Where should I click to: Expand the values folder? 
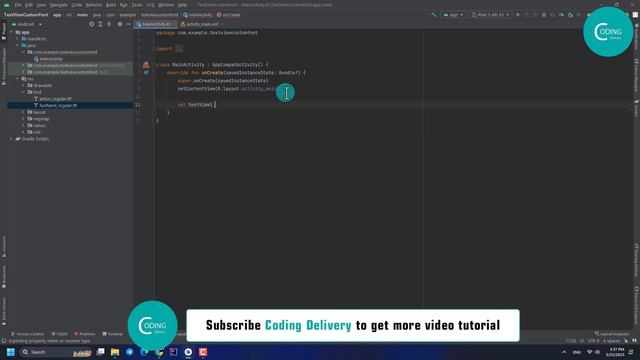(x=24, y=125)
